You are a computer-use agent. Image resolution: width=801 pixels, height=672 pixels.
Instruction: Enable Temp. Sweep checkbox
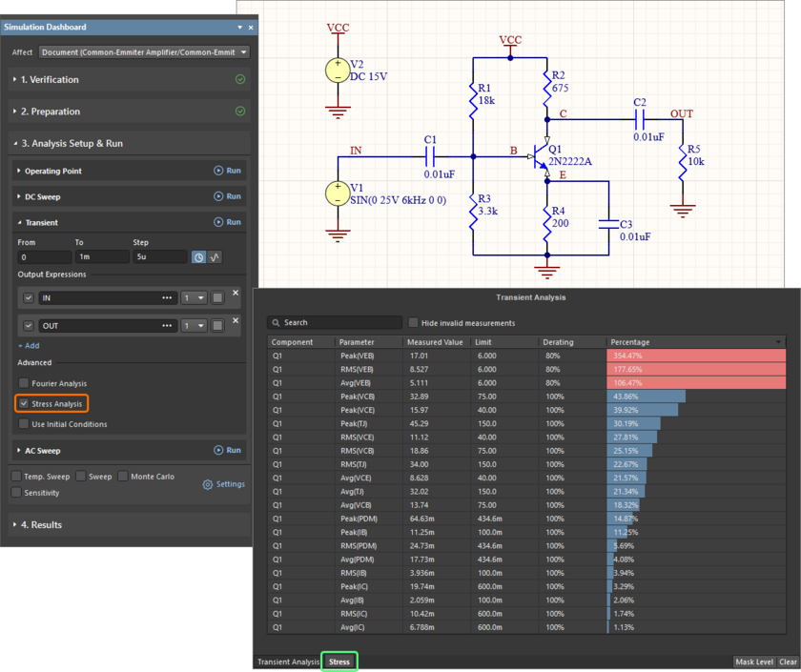pyautogui.click(x=16, y=476)
